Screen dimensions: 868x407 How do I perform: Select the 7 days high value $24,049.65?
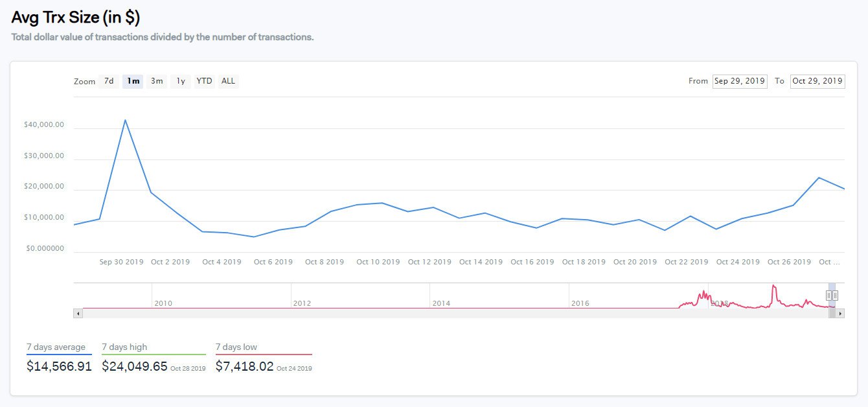[x=135, y=366]
